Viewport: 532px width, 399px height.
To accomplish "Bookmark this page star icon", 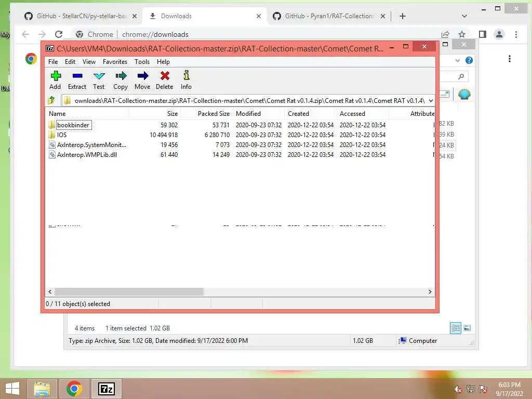I will pyautogui.click(x=462, y=34).
